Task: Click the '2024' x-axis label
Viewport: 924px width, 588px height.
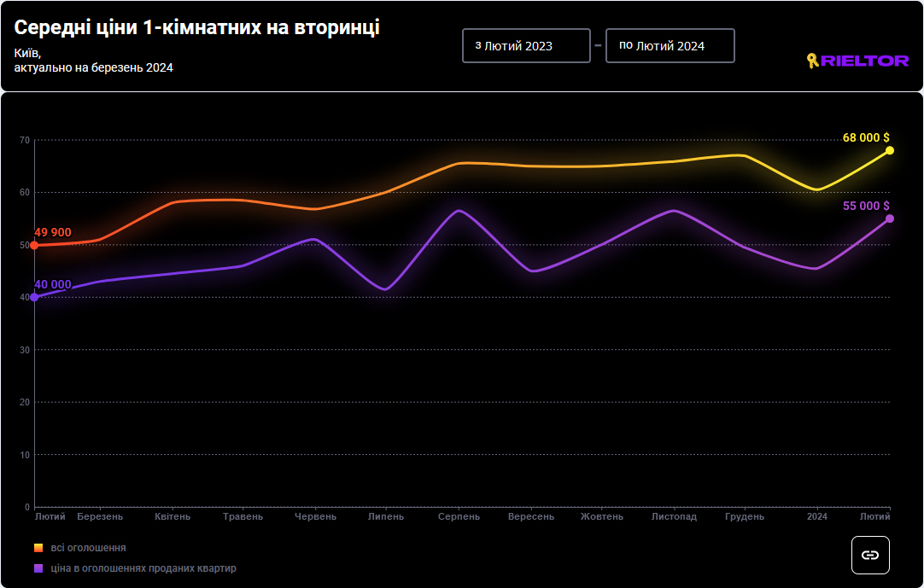Action: click(817, 516)
